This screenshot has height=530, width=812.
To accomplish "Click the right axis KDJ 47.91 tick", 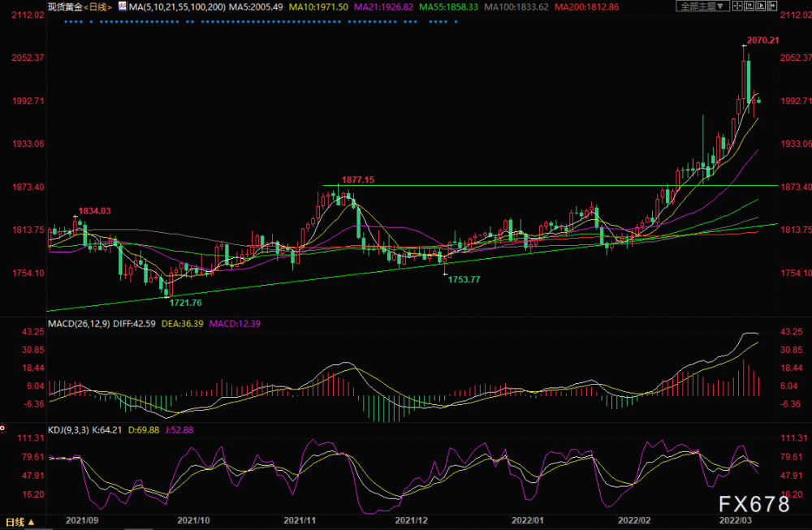I will (791, 476).
